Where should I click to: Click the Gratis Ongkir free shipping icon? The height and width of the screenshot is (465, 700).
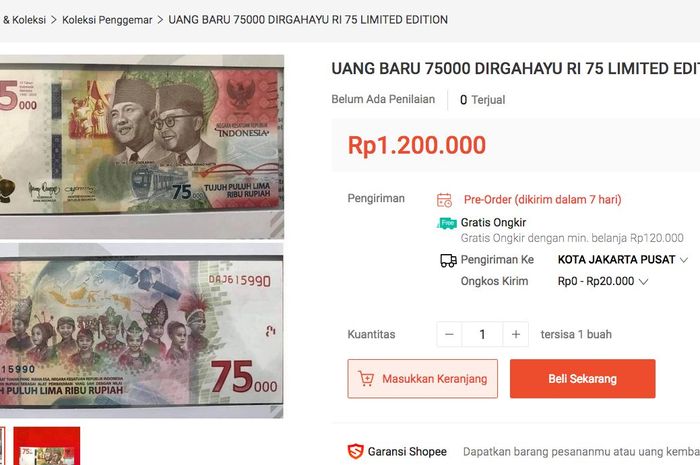447,223
